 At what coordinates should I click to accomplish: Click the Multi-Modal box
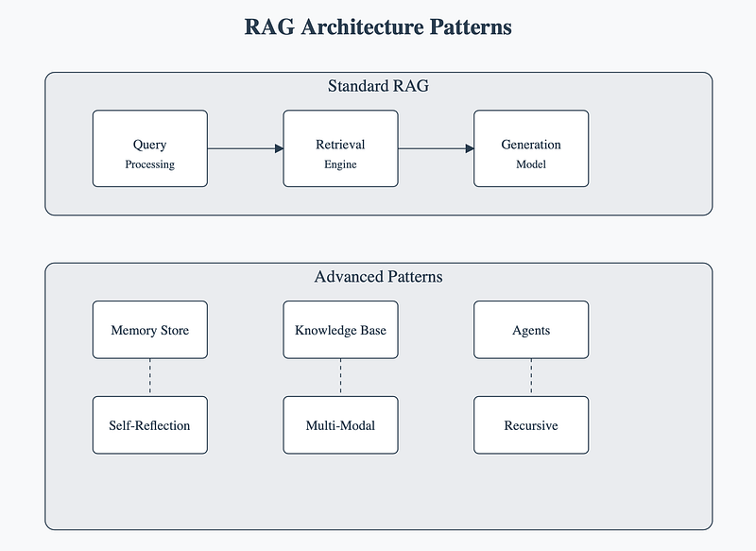(340, 425)
